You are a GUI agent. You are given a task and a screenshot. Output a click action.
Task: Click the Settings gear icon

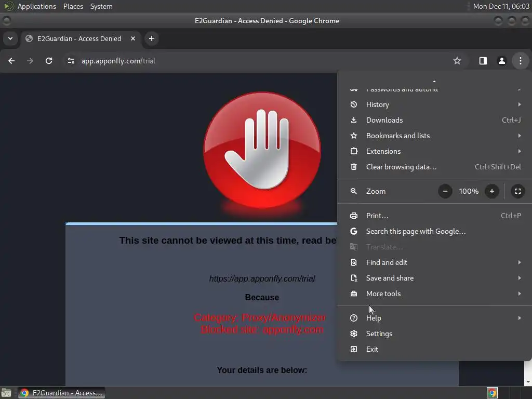pyautogui.click(x=353, y=334)
